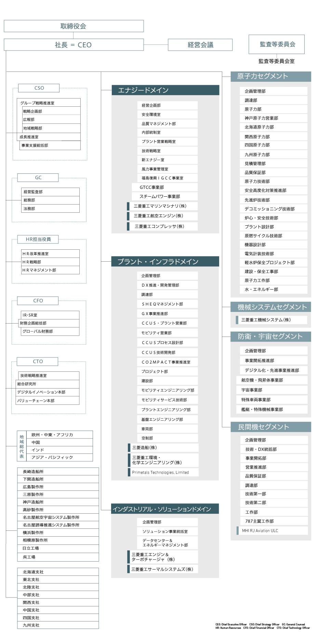Click the 取締役会 box

coord(74,26)
